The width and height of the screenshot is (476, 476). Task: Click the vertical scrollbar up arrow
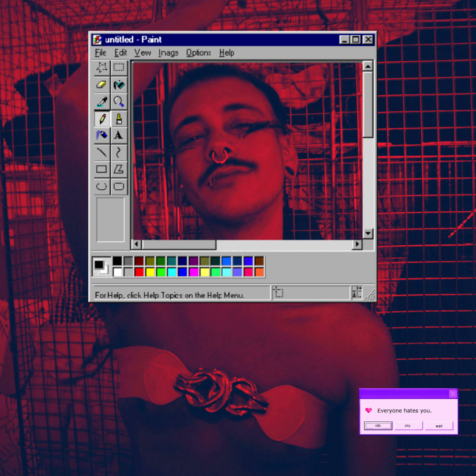368,66
